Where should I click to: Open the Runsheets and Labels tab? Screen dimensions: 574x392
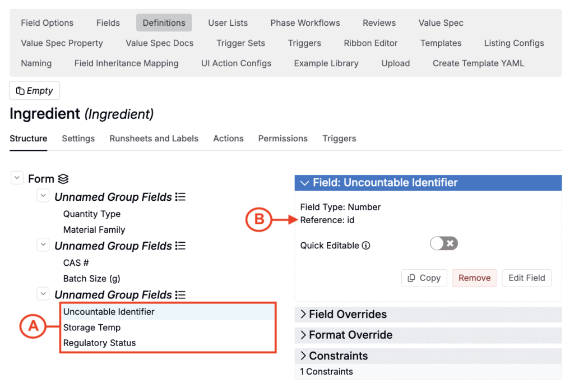(x=154, y=139)
